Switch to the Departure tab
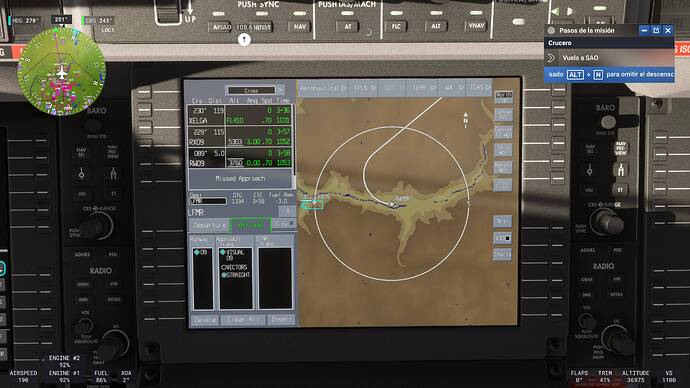The image size is (690, 388). point(209,225)
